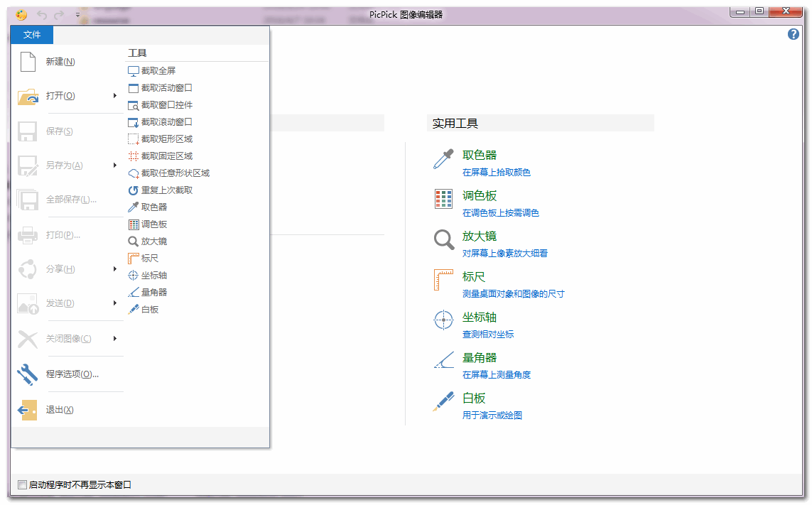The image size is (812, 505).
Task: Click the large 取色器 eyedropper icon under 实用工具
Action: coord(443,159)
